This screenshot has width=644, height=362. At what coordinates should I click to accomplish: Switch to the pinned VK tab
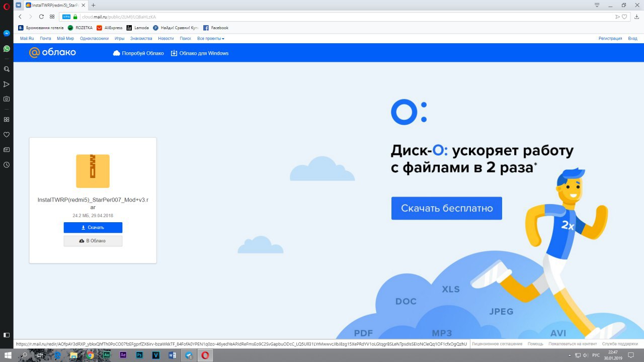(18, 5)
